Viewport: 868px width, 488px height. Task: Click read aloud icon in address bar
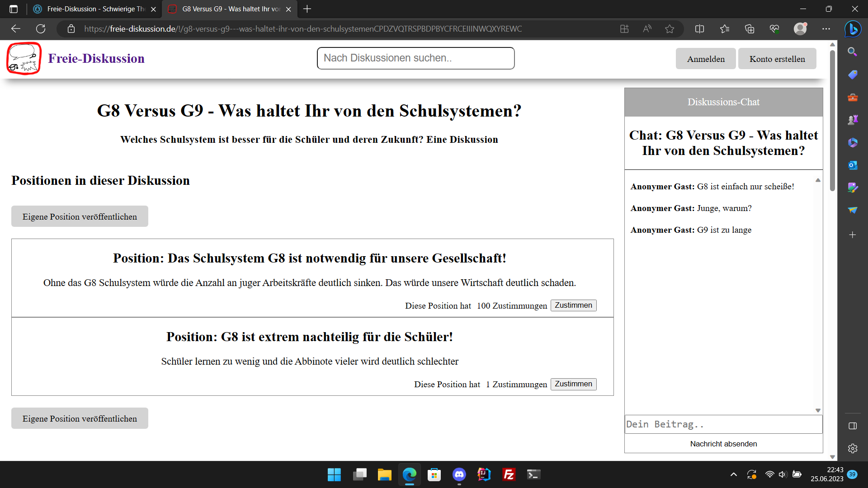[x=647, y=29]
